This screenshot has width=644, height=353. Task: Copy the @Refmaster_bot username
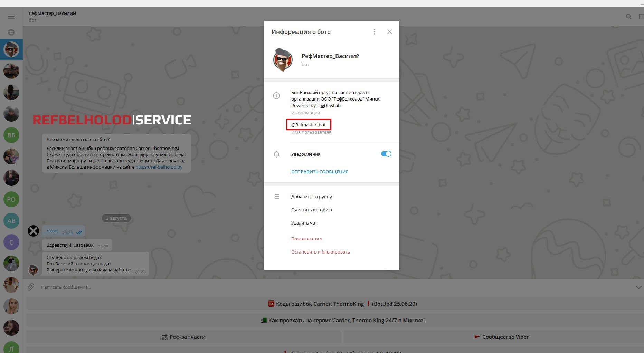click(309, 125)
